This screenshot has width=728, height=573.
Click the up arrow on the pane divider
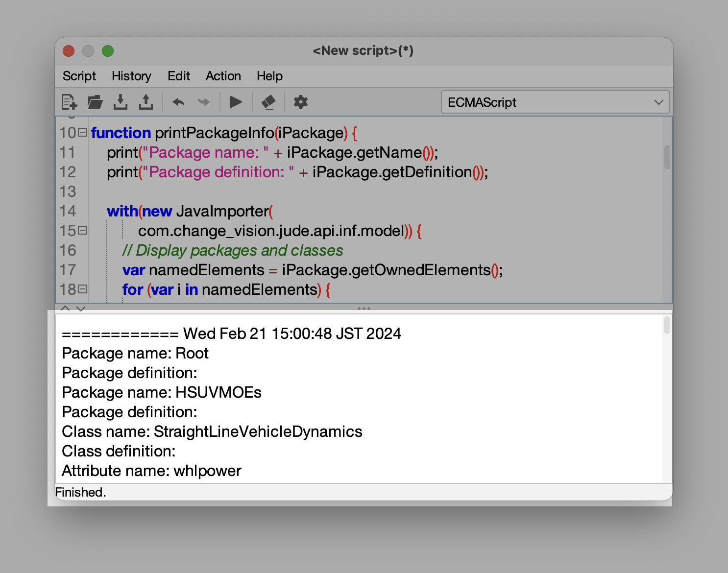pos(65,309)
